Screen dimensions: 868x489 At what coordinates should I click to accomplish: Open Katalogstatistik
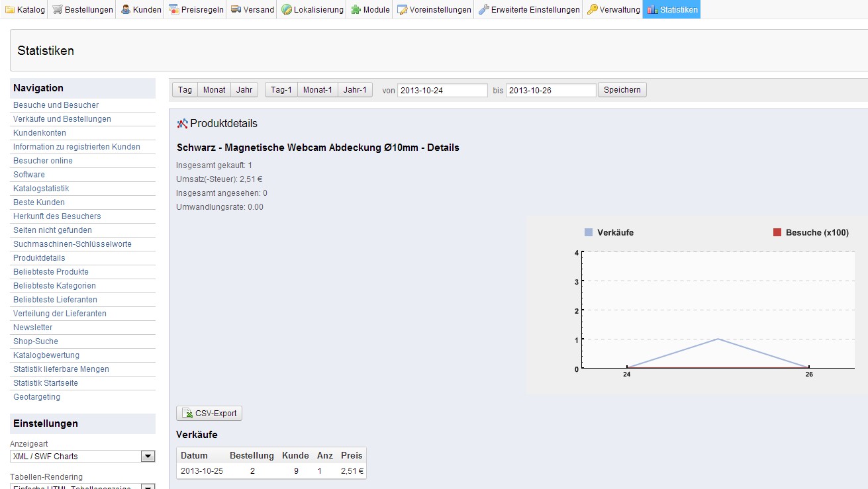tap(41, 189)
